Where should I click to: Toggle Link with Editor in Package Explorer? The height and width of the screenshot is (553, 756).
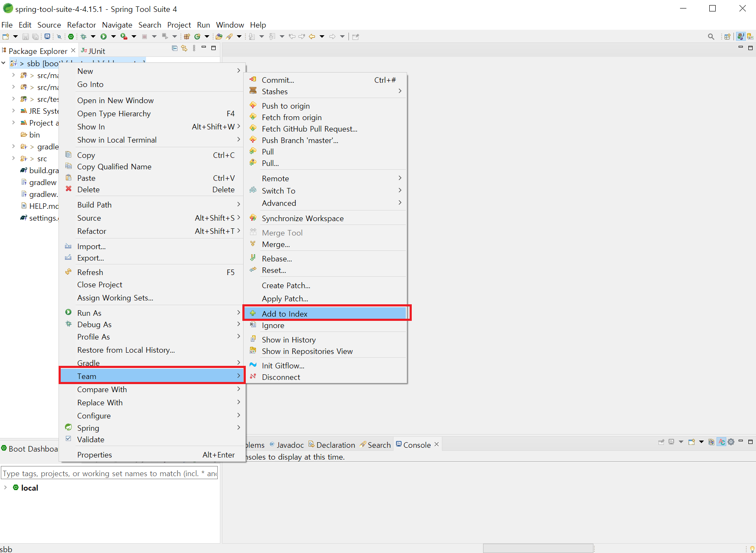click(x=184, y=48)
